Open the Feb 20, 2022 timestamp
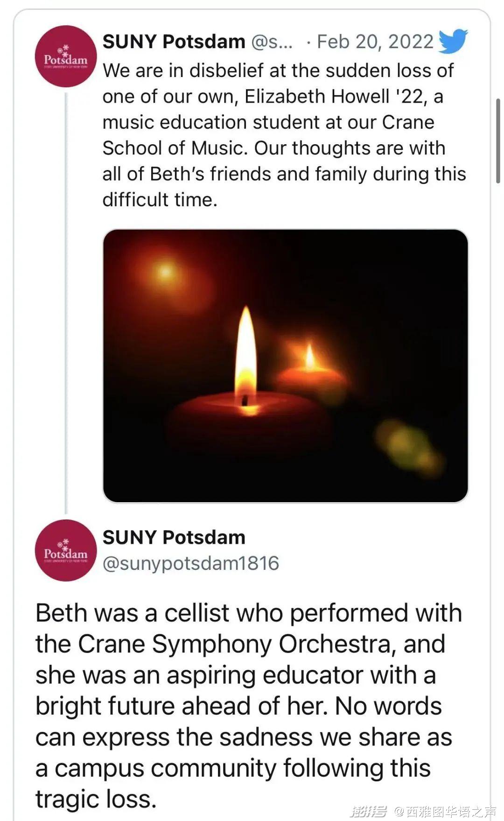Viewport: 504px width, 821px height. (x=375, y=42)
